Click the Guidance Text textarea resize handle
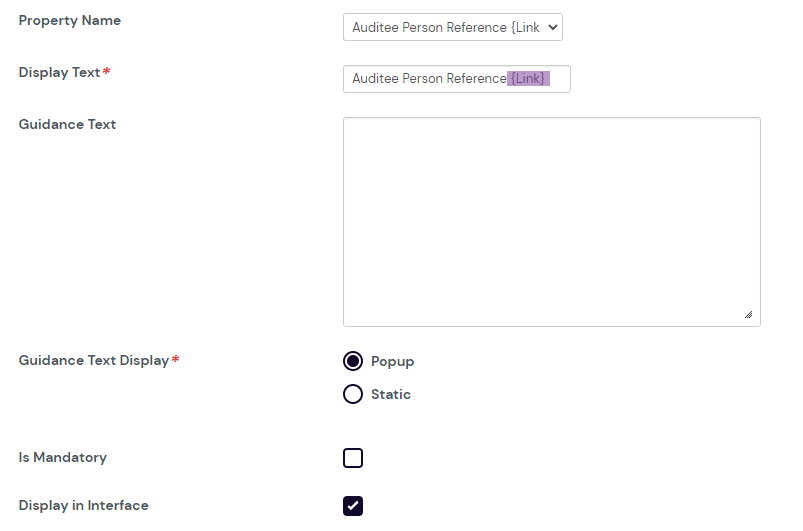The width and height of the screenshot is (803, 531). pyautogui.click(x=748, y=314)
